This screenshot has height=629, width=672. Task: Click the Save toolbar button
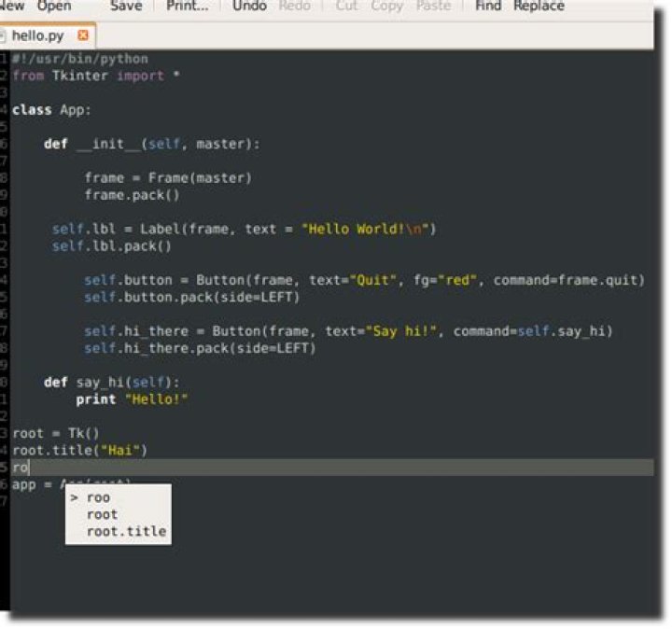(126, 6)
